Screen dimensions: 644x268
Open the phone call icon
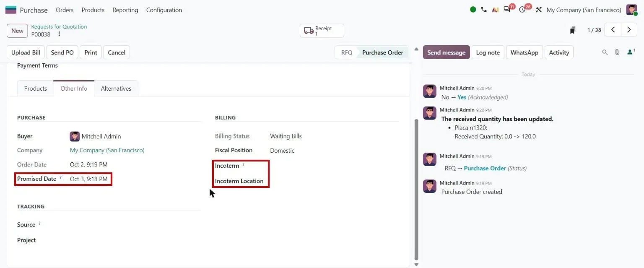click(x=484, y=10)
